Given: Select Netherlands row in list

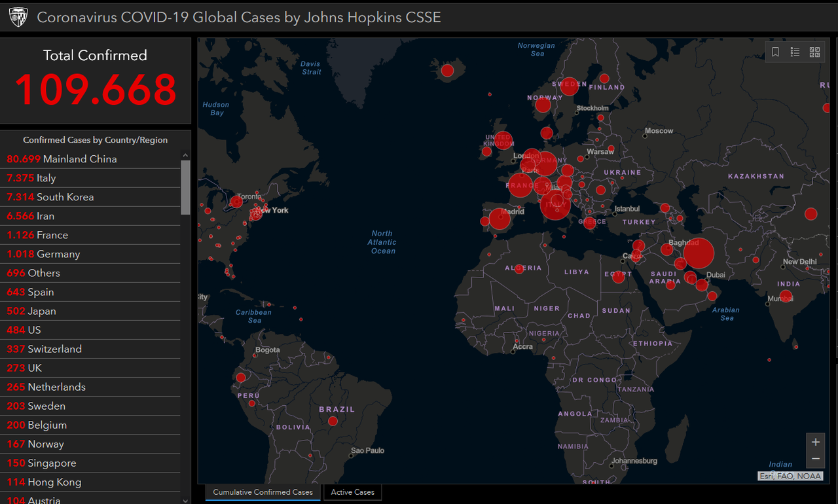Looking at the screenshot, I should (90, 387).
